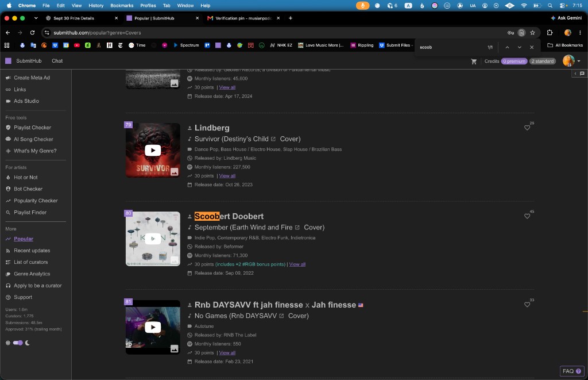
Task: Toggle the dark/light mode switch
Action: 18,343
